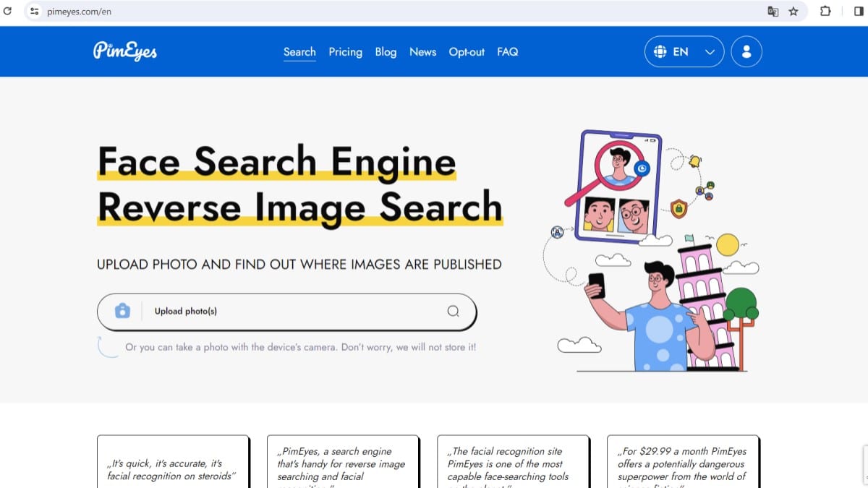Click the globe language icon
Image resolution: width=868 pixels, height=488 pixels.
click(x=660, y=52)
